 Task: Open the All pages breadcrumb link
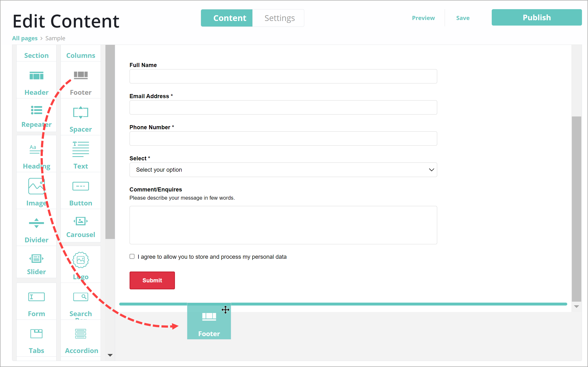pyautogui.click(x=25, y=38)
